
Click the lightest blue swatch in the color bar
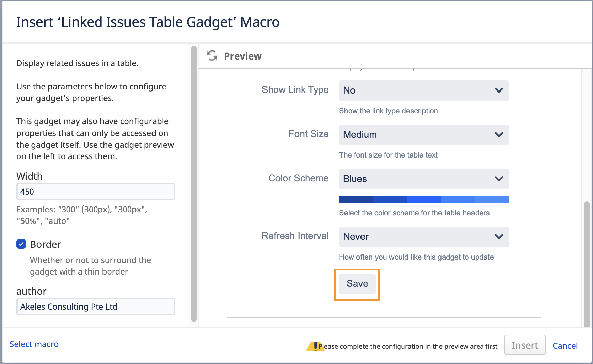pyautogui.click(x=492, y=199)
